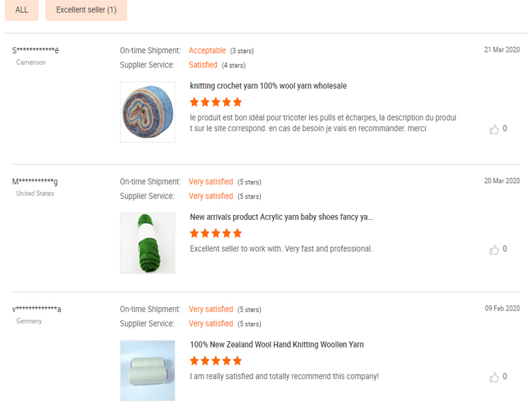Click thumbs-up on the United States review
This screenshot has width=532, height=415.
pyautogui.click(x=494, y=250)
